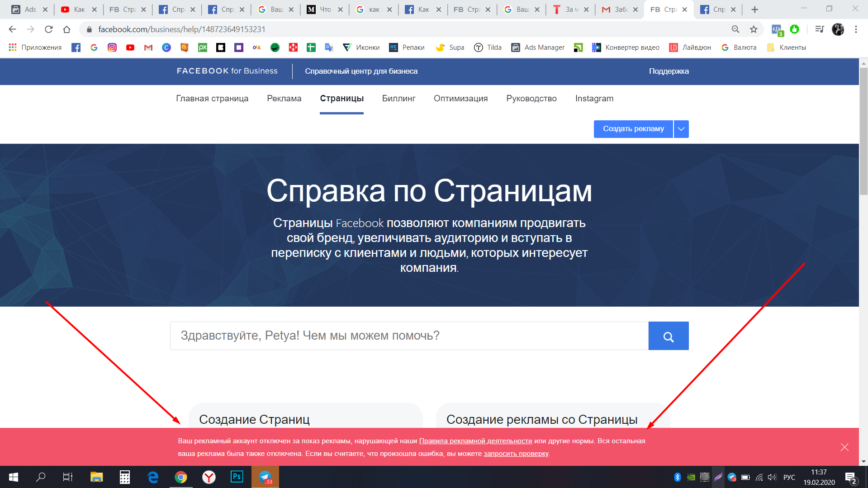Open the Gmail bookmark icon
Image resolution: width=868 pixels, height=488 pixels.
coord(148,47)
